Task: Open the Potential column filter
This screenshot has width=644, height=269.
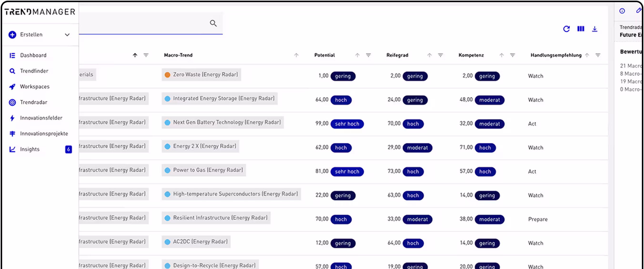Action: [368, 55]
